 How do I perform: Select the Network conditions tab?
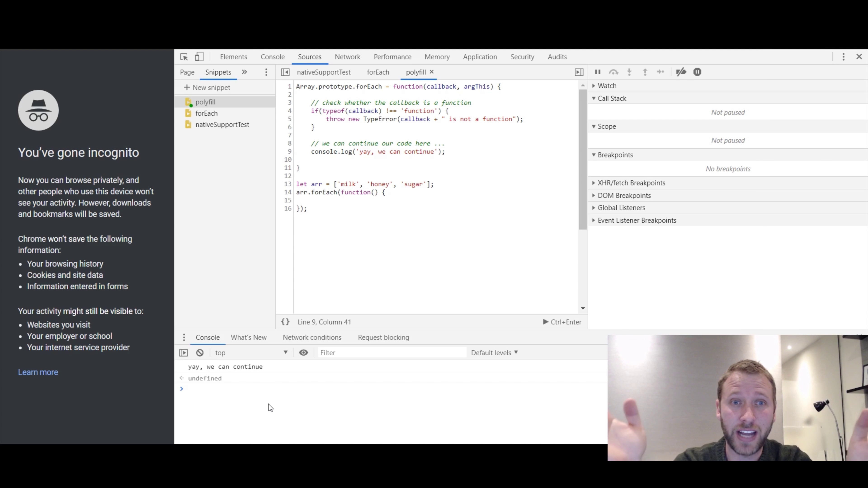(x=312, y=337)
